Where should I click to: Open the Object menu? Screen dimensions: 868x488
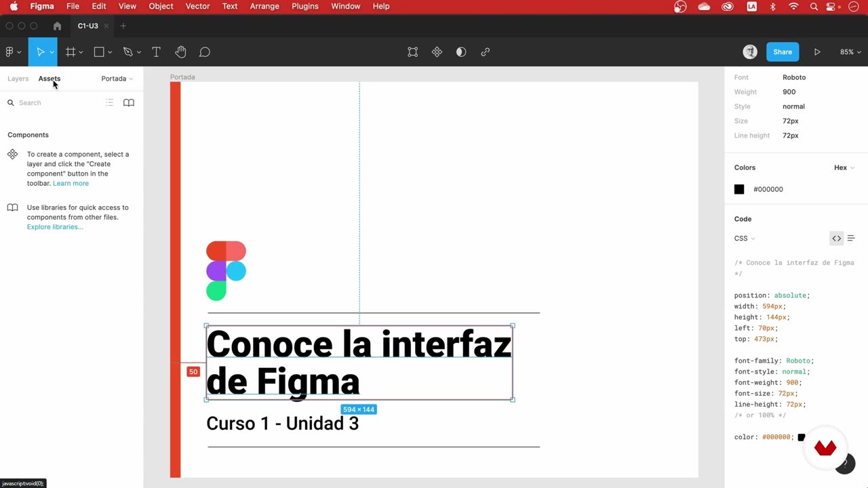pyautogui.click(x=161, y=6)
